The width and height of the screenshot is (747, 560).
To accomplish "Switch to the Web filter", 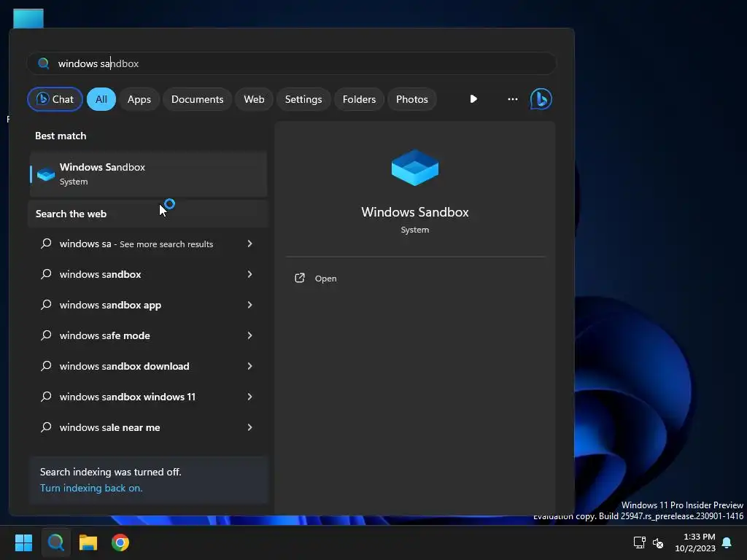I will click(254, 99).
